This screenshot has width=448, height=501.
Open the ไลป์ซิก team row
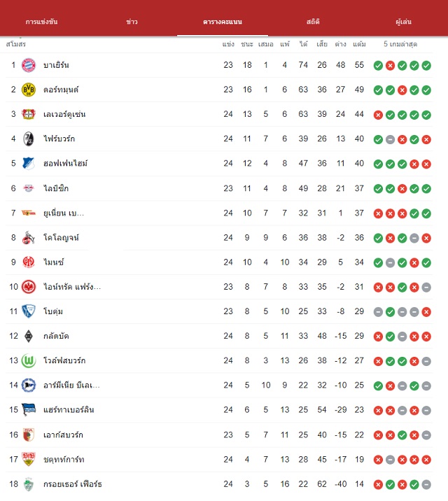pos(219,188)
